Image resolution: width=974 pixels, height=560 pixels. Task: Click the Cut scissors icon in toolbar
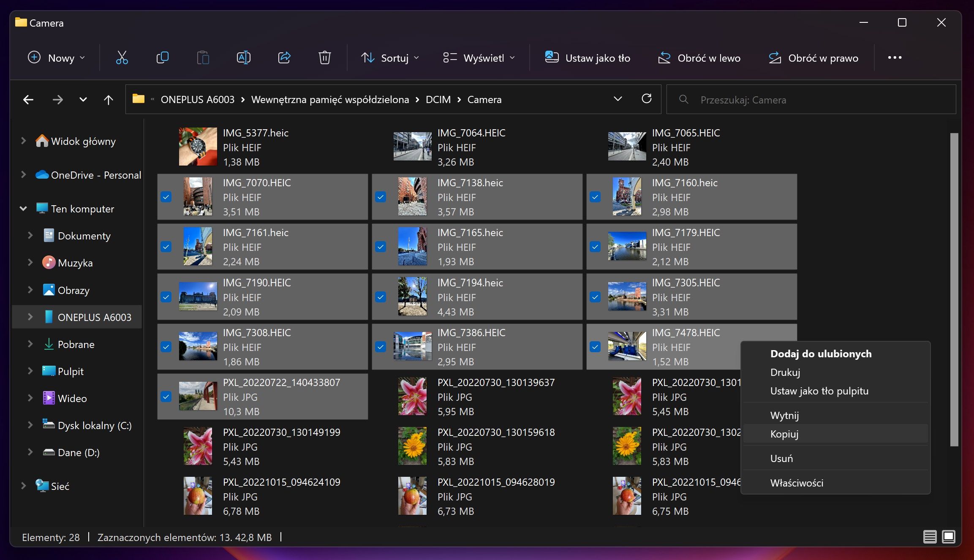tap(122, 57)
